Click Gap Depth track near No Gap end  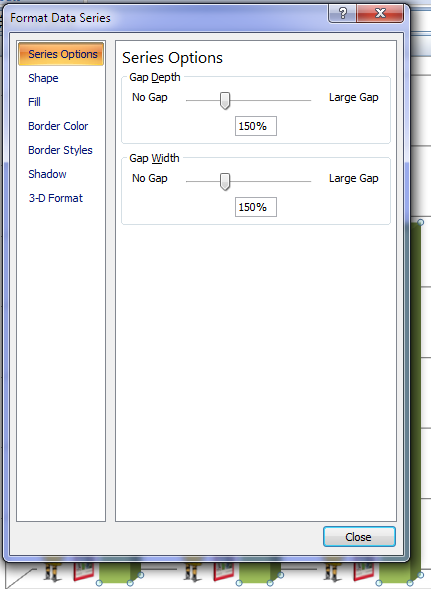coord(192,101)
